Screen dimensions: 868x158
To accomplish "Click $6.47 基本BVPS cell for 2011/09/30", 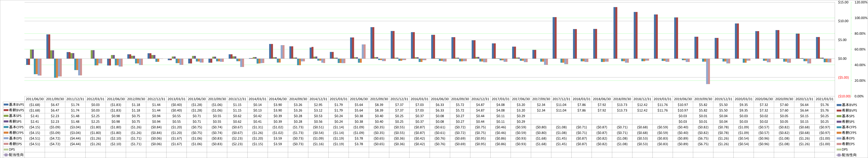I will (55, 105).
